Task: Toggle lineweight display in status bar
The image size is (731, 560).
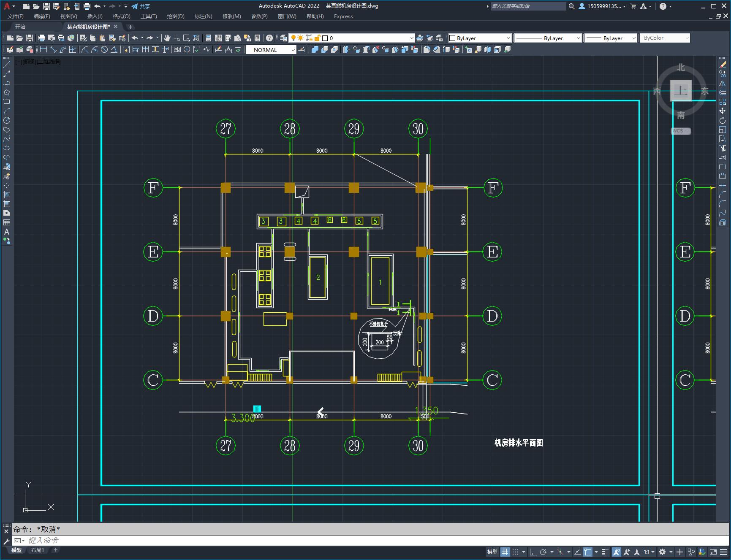Action: pyautogui.click(x=605, y=552)
